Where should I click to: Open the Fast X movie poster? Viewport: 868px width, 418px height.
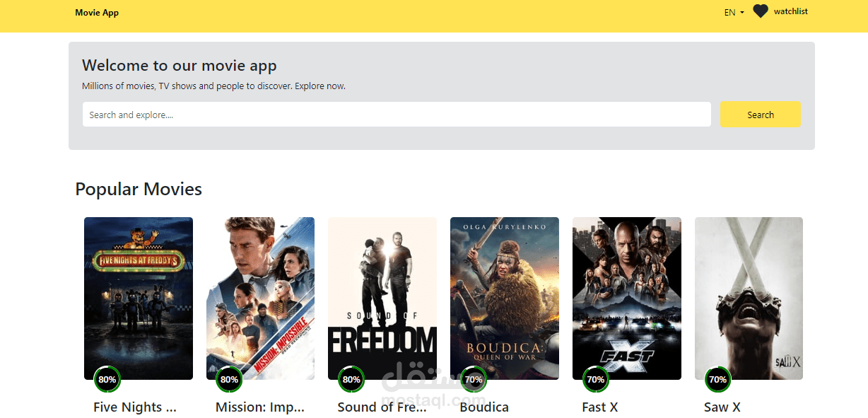tap(627, 298)
